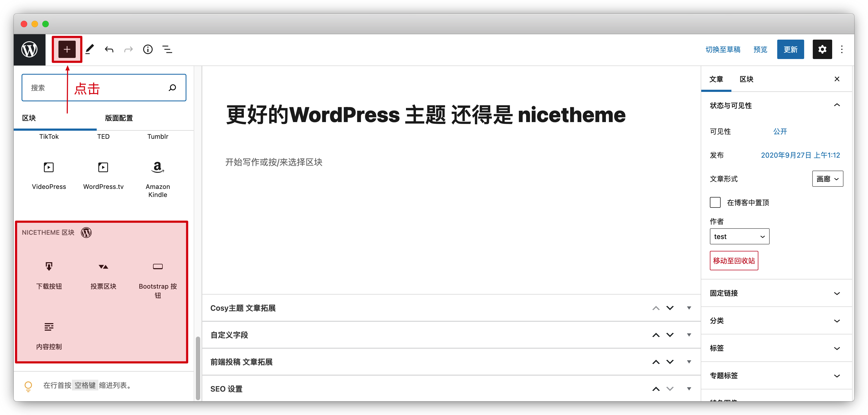Select the Tumblr embed block label
Screen dimensions: 868x415
point(158,136)
